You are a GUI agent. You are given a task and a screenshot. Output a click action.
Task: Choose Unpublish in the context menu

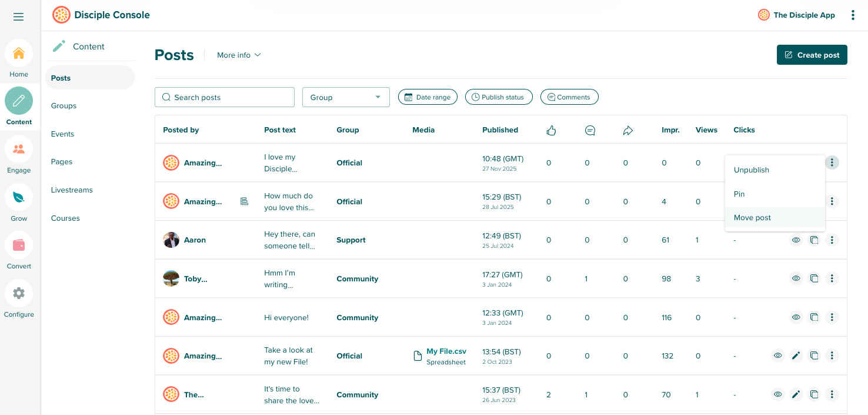[752, 170]
